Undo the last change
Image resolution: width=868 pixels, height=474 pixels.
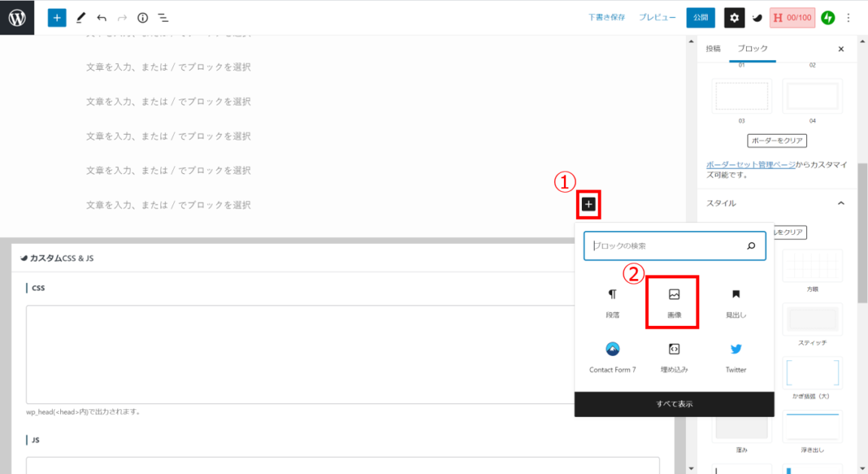pyautogui.click(x=102, y=18)
